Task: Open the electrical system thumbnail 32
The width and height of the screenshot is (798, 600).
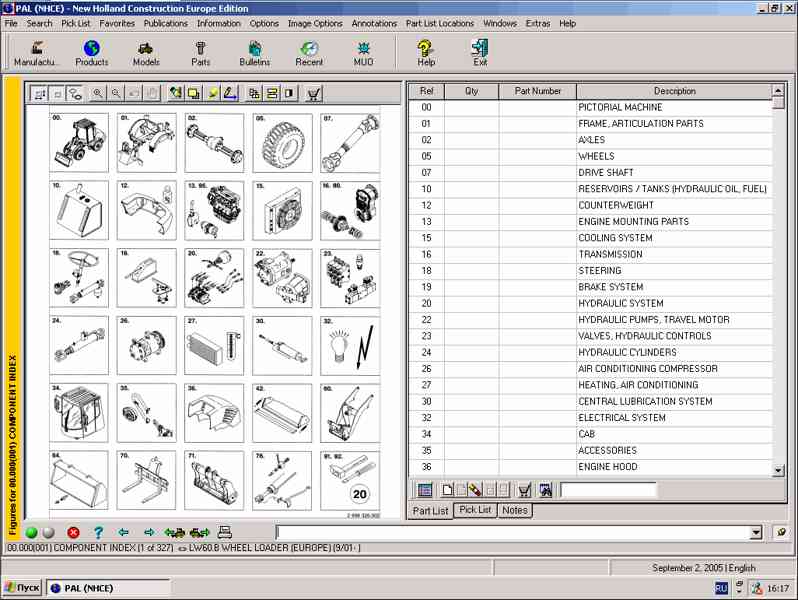Action: click(x=350, y=346)
